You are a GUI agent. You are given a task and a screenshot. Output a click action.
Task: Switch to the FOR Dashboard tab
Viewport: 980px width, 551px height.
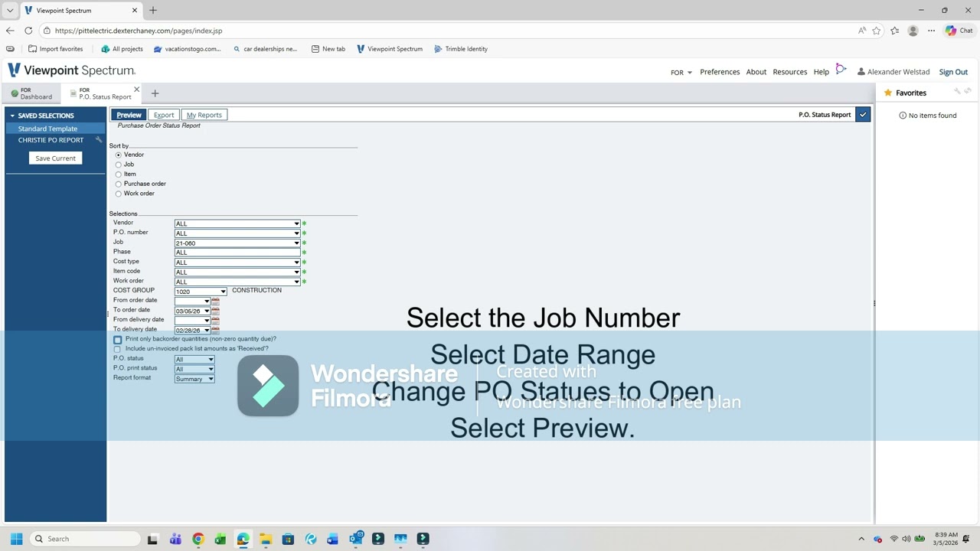click(x=32, y=93)
